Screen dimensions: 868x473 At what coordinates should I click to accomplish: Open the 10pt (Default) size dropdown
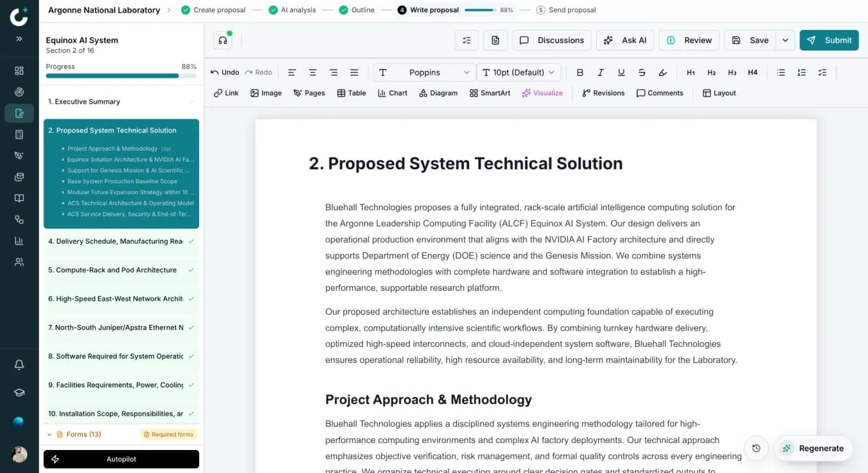tap(519, 73)
